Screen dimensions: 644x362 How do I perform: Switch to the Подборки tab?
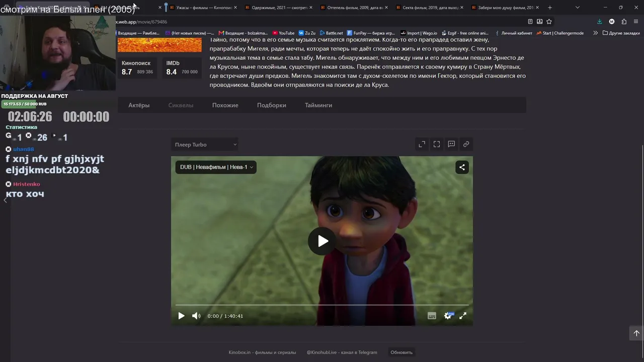coord(272,105)
